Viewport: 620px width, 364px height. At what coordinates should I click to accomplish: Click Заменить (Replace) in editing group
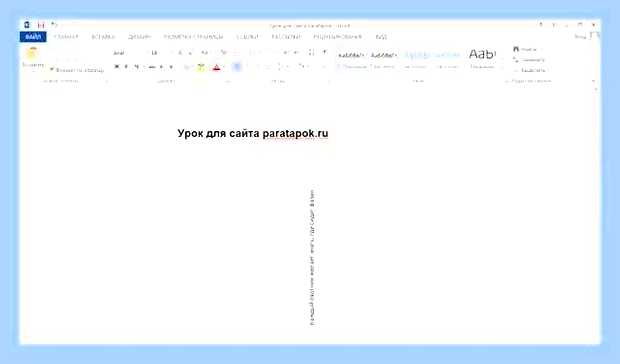(529, 60)
